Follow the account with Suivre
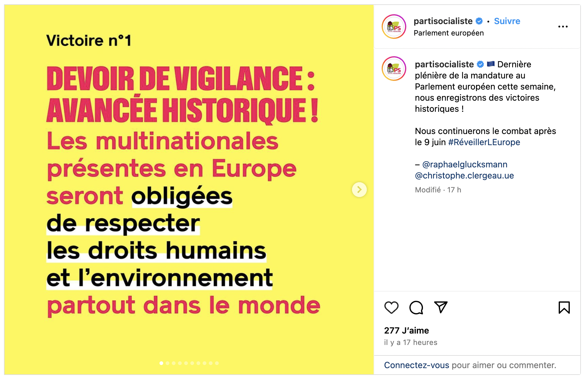 [507, 21]
